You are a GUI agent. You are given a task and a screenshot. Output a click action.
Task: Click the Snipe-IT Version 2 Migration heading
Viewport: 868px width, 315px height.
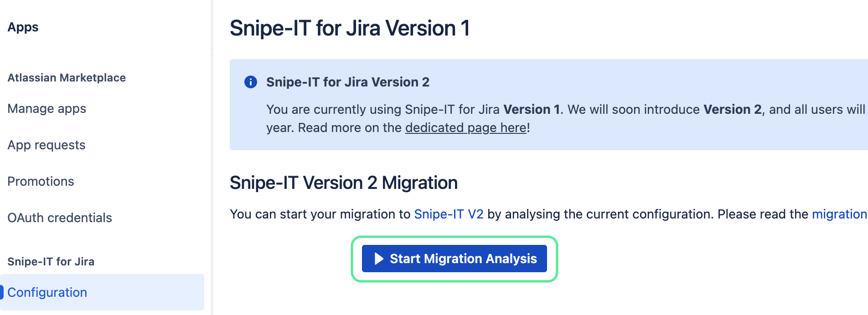pyautogui.click(x=344, y=183)
